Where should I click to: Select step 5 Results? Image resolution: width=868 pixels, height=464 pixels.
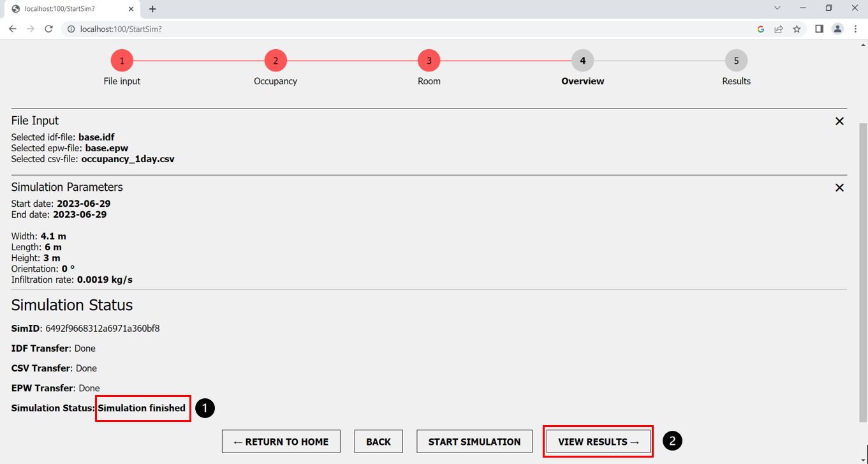click(x=736, y=61)
